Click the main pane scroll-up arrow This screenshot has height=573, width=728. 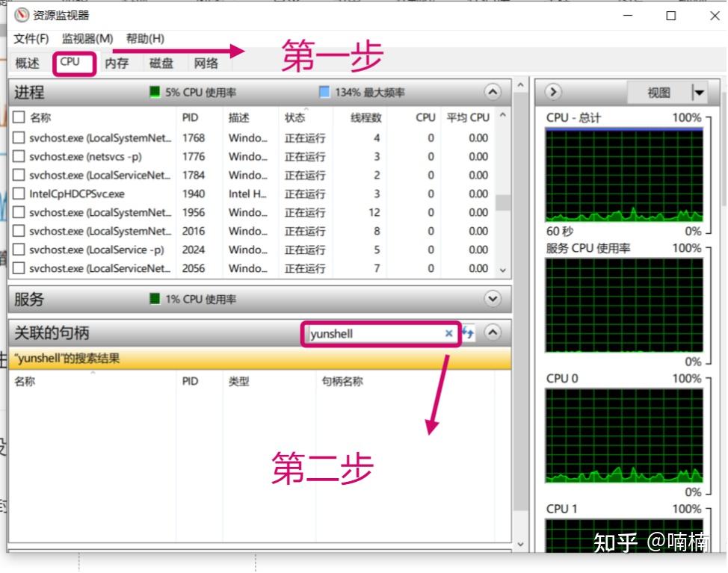(520, 85)
